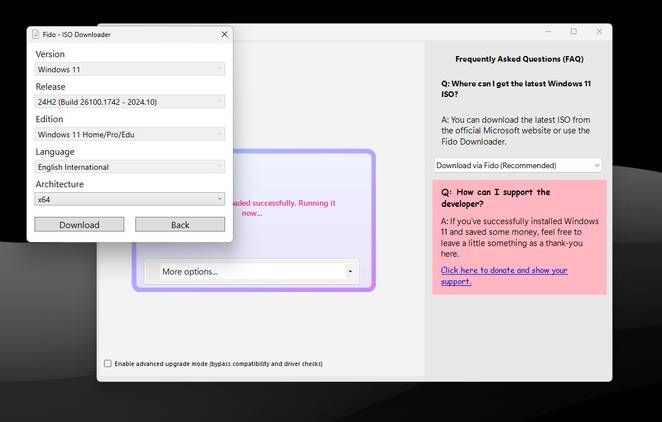Open the More options dropdown
Screen dimensions: 662x422
click(252, 271)
